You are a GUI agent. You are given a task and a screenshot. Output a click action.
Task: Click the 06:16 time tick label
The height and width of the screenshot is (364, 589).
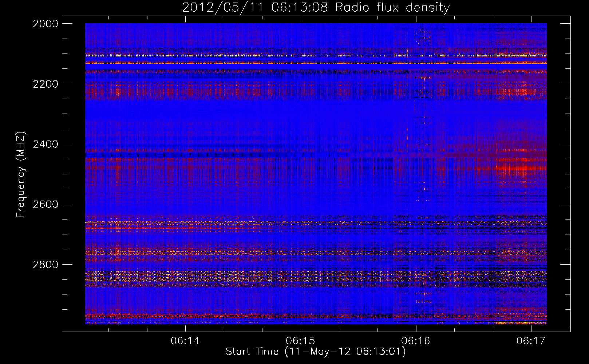pyautogui.click(x=416, y=341)
